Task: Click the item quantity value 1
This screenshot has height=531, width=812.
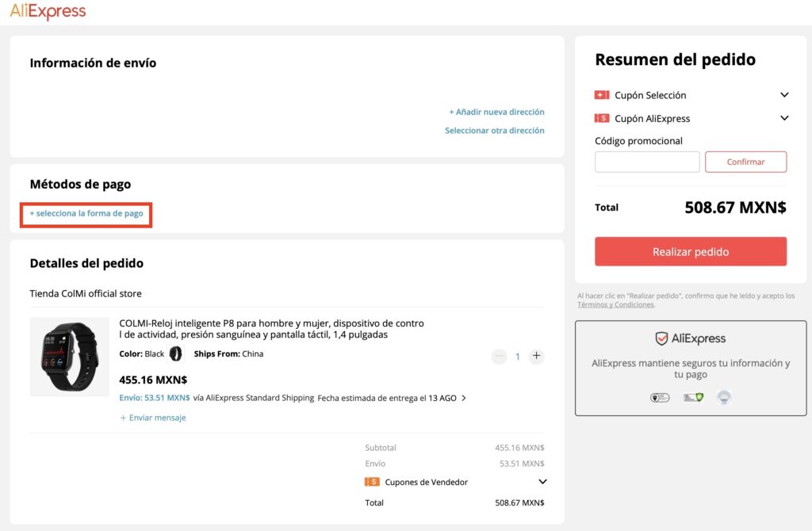Action: click(517, 356)
